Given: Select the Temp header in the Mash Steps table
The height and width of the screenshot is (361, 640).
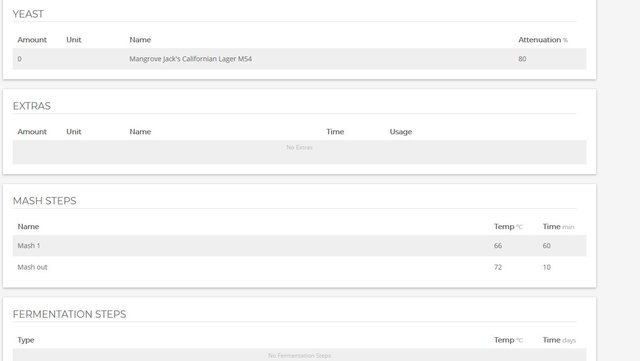Looking at the screenshot, I should pos(508,226).
